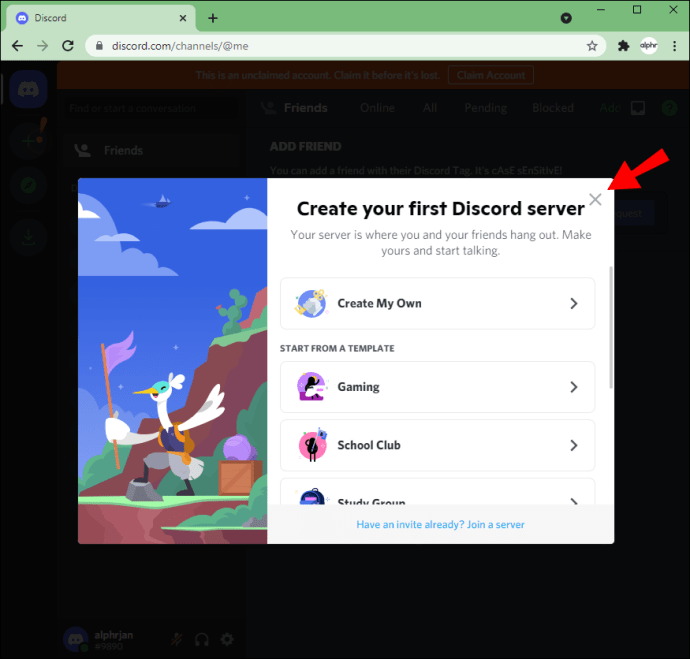Click the browser forward arrow
The image size is (690, 659).
43,46
